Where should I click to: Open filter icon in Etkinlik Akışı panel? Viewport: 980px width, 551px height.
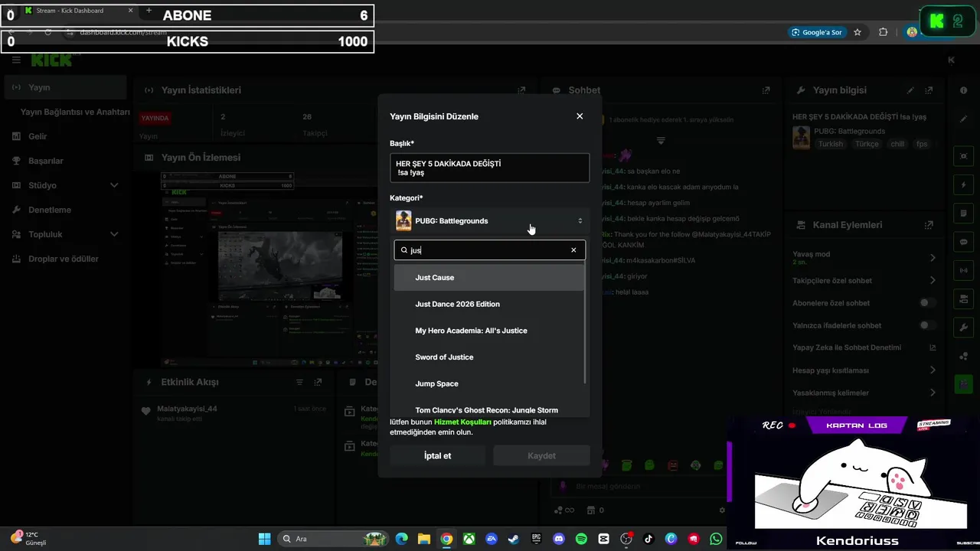tap(299, 382)
